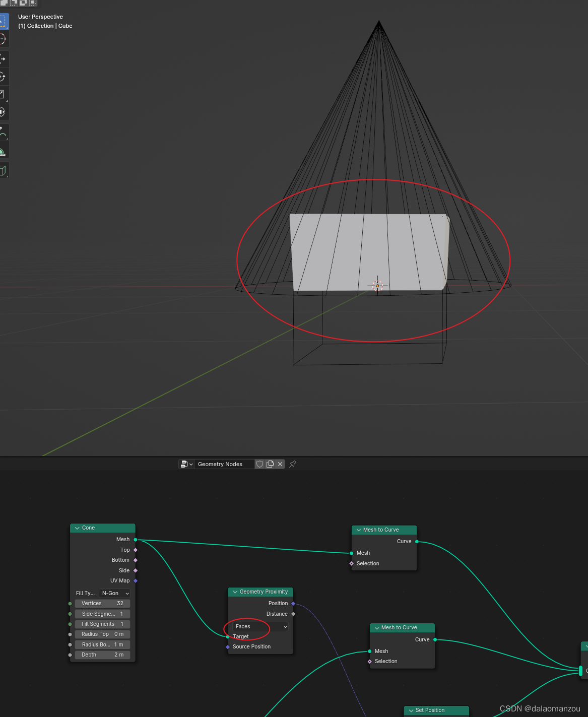Screen dimensions: 588x717
Task: Click upper Mesh to Curve Mesh input
Action: 352,553
